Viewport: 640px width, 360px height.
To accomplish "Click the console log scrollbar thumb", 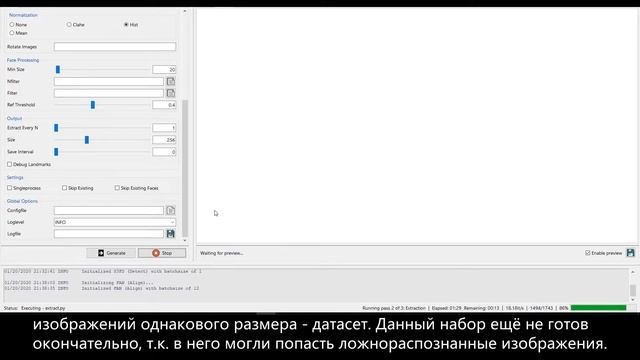I will coord(633,290).
